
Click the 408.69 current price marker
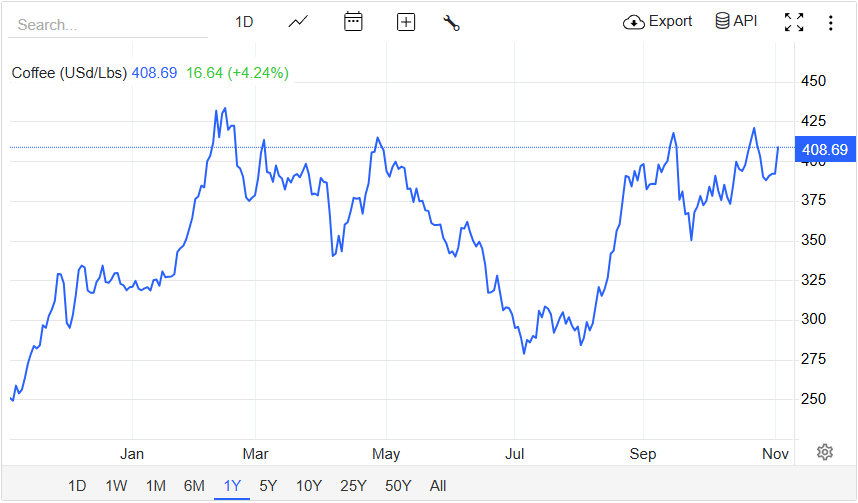click(x=824, y=150)
